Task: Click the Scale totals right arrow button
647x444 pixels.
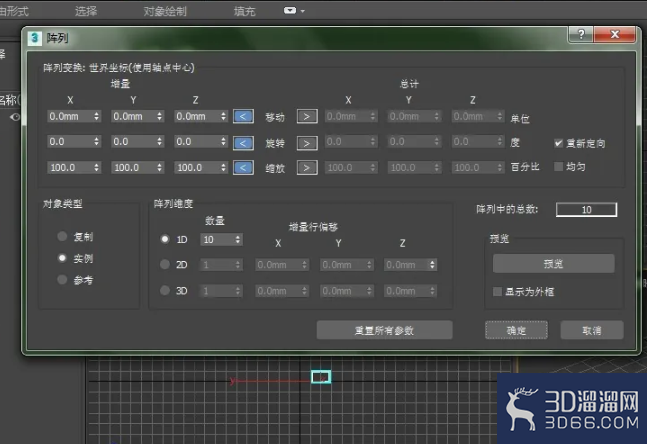Action: [307, 168]
